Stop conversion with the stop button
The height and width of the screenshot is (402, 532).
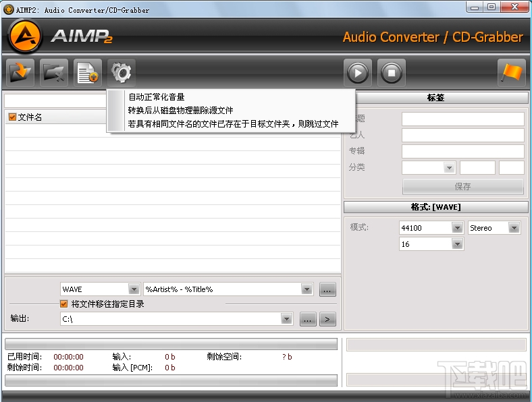pos(391,73)
